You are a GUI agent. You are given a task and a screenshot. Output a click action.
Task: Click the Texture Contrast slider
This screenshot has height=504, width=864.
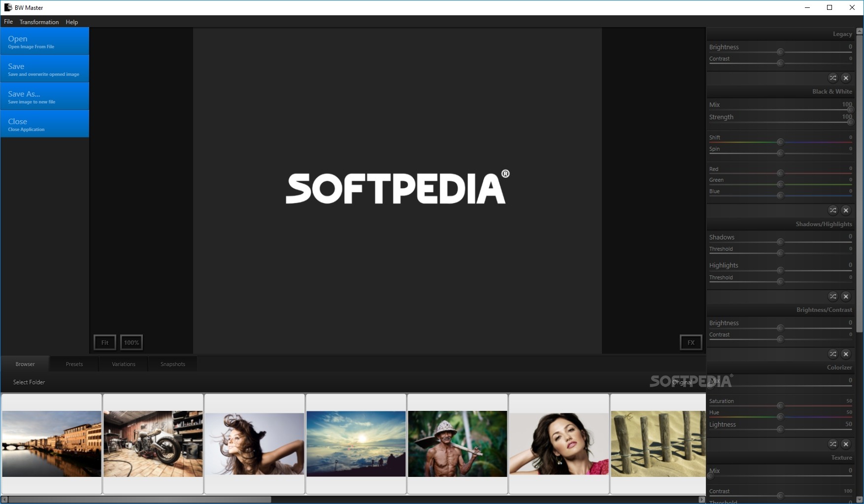tap(780, 496)
